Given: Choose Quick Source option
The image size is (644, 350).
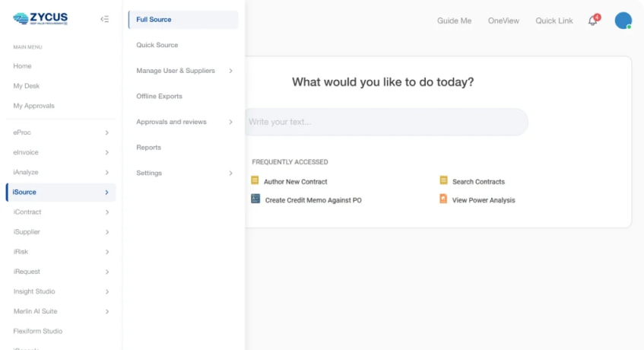Looking at the screenshot, I should 157,45.
